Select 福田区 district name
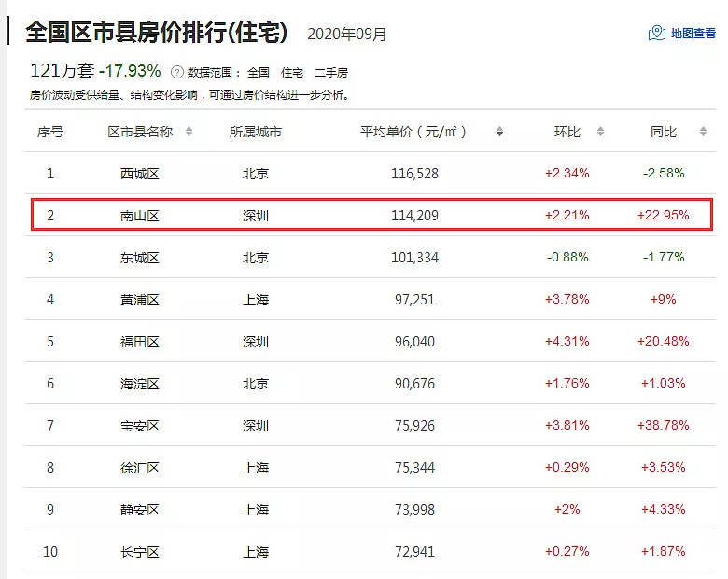Screen dimensions: 728x579 pyautogui.click(x=140, y=342)
